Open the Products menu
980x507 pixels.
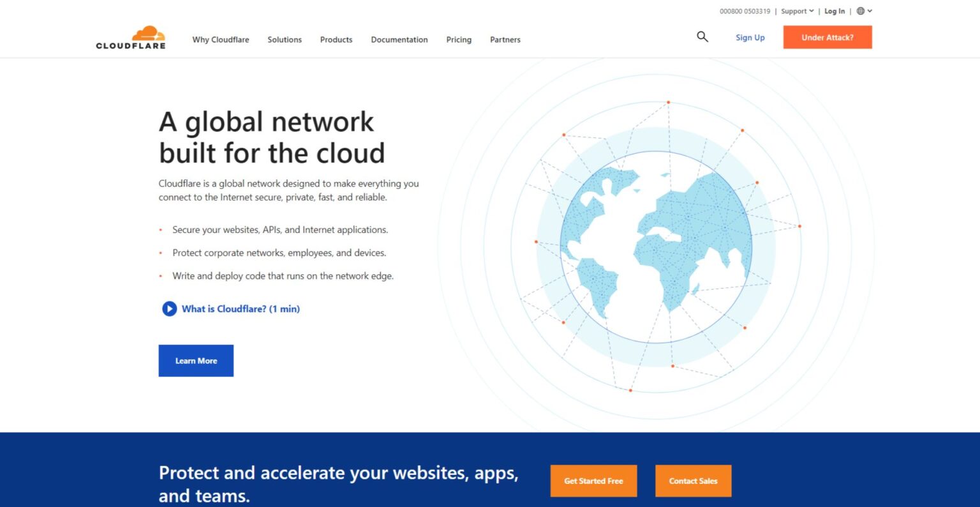coord(336,40)
